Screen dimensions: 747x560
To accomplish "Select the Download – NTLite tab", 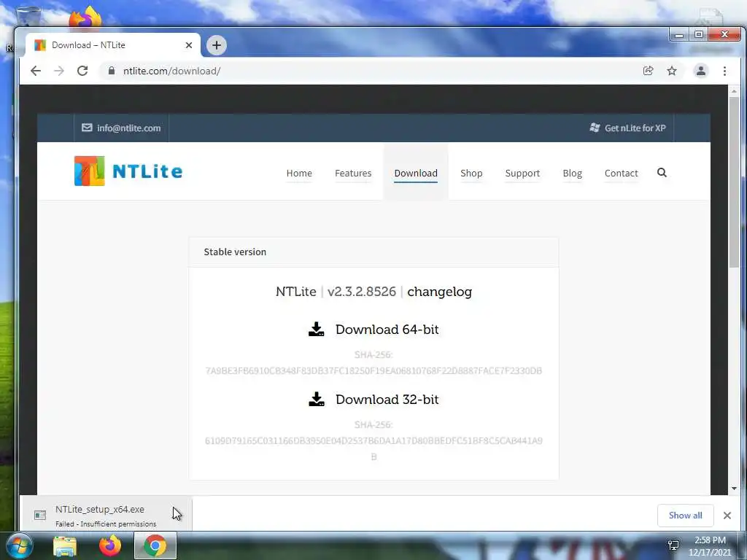I will (113, 45).
